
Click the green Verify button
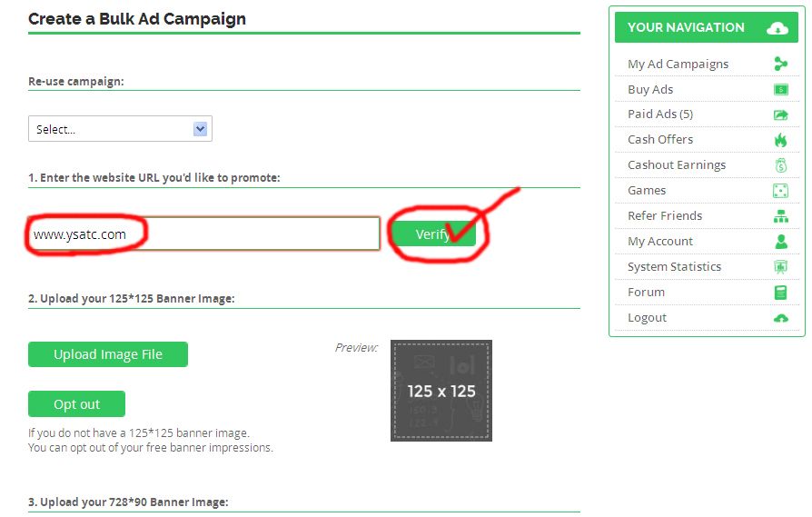point(433,234)
